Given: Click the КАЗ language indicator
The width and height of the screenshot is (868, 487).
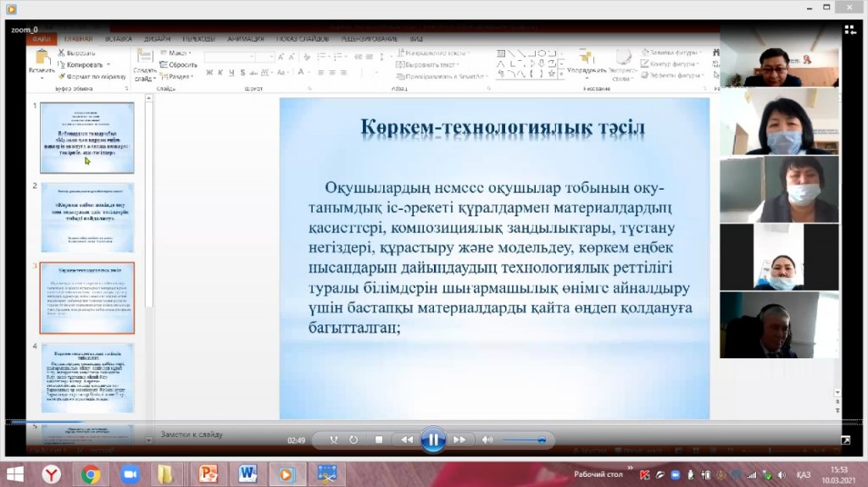Looking at the screenshot, I should coord(803,474).
